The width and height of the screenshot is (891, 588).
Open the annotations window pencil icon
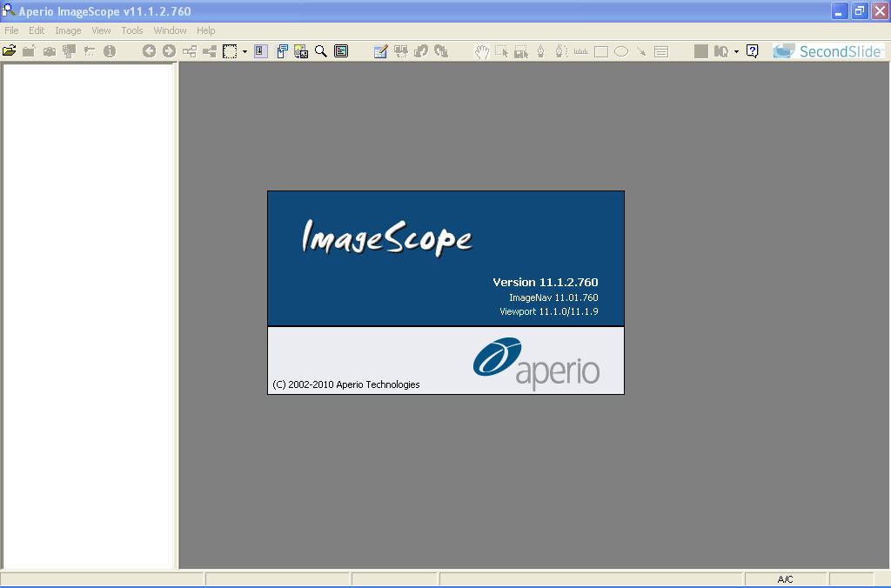pos(380,51)
